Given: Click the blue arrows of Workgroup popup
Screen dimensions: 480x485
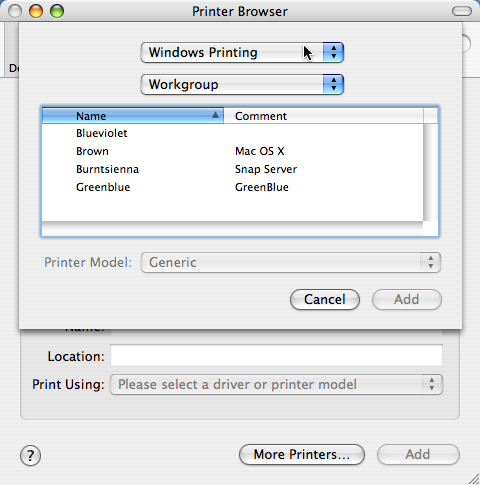Looking at the screenshot, I should (x=333, y=84).
